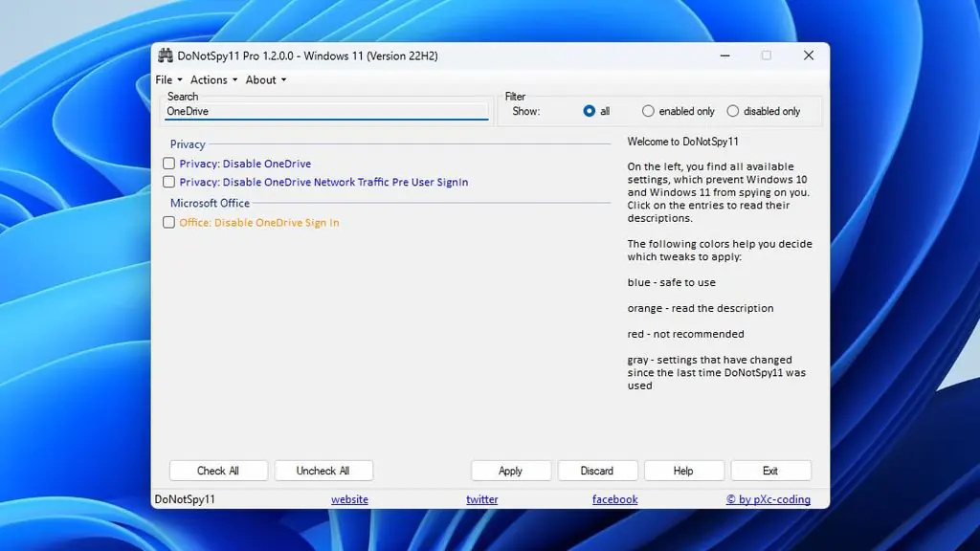
Task: Discard pending changes
Action: 596,471
